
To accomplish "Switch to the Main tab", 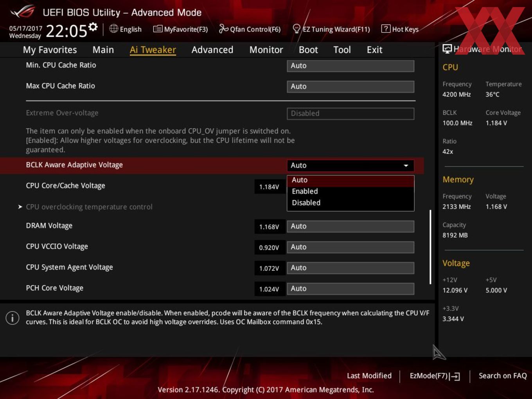I will pos(103,50).
